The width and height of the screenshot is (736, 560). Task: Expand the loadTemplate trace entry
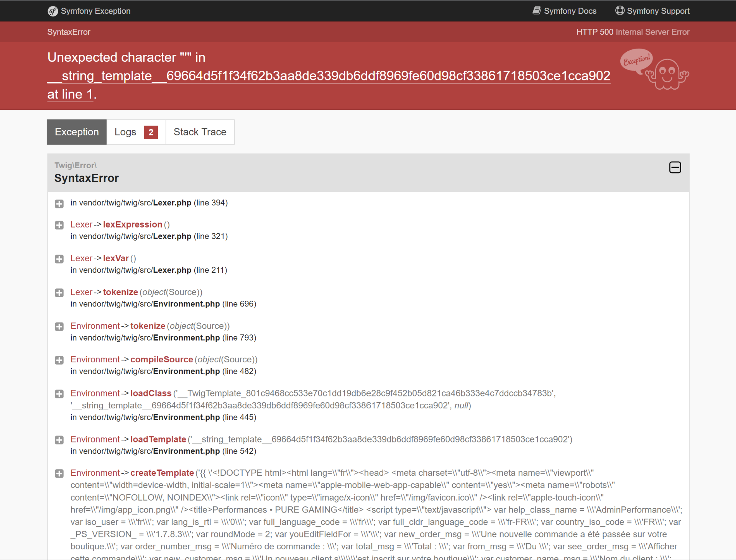click(59, 440)
